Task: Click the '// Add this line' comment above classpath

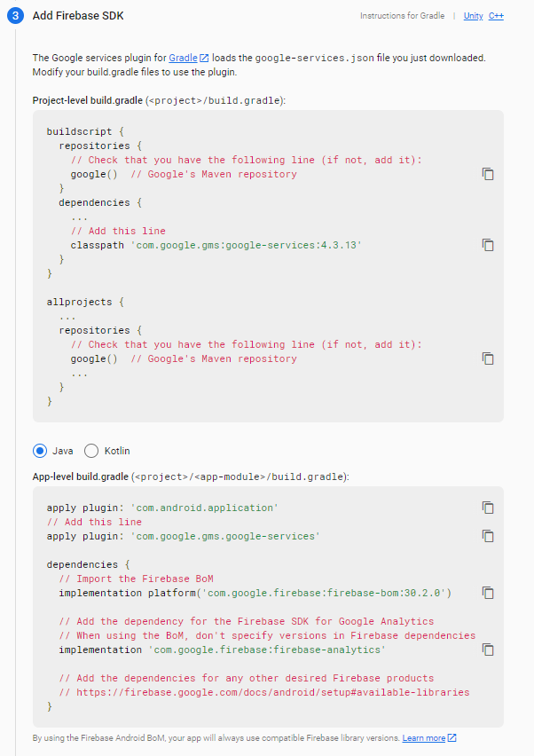Action: (x=118, y=231)
